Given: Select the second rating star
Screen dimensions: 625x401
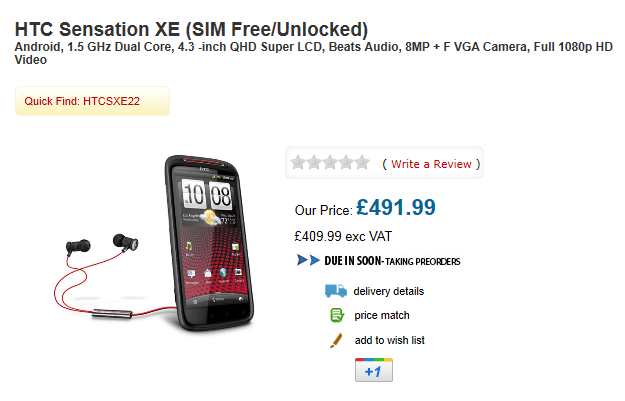Looking at the screenshot, I should click(314, 163).
